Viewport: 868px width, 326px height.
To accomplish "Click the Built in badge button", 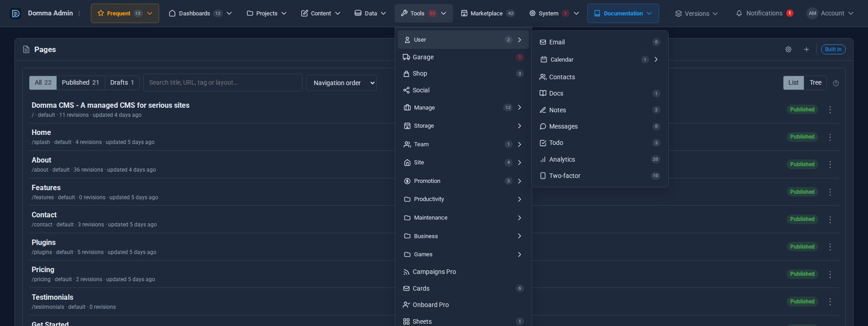I will coord(833,49).
